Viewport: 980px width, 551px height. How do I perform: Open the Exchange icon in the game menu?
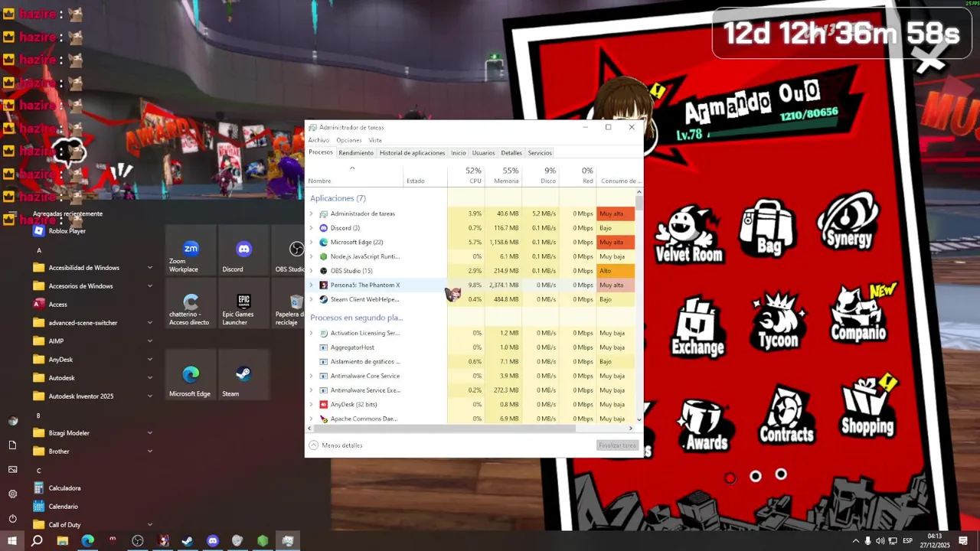(x=697, y=327)
